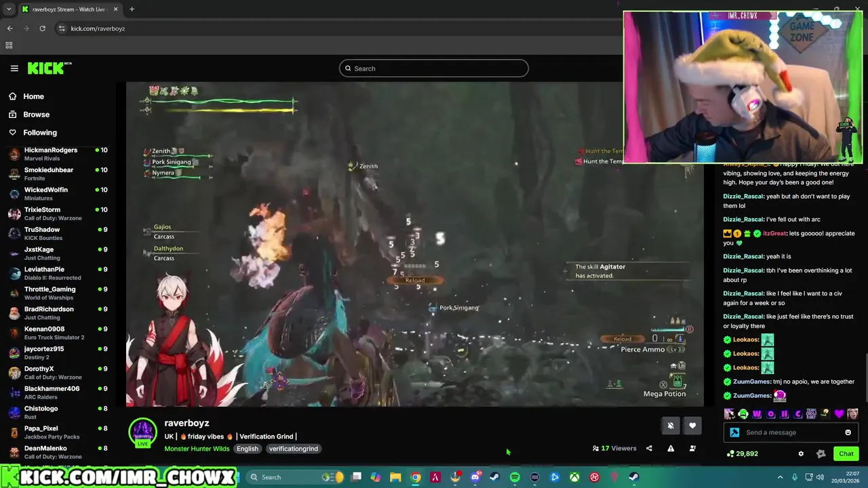Open the user list icon beside report
The height and width of the screenshot is (488, 868).
pyautogui.click(x=692, y=448)
